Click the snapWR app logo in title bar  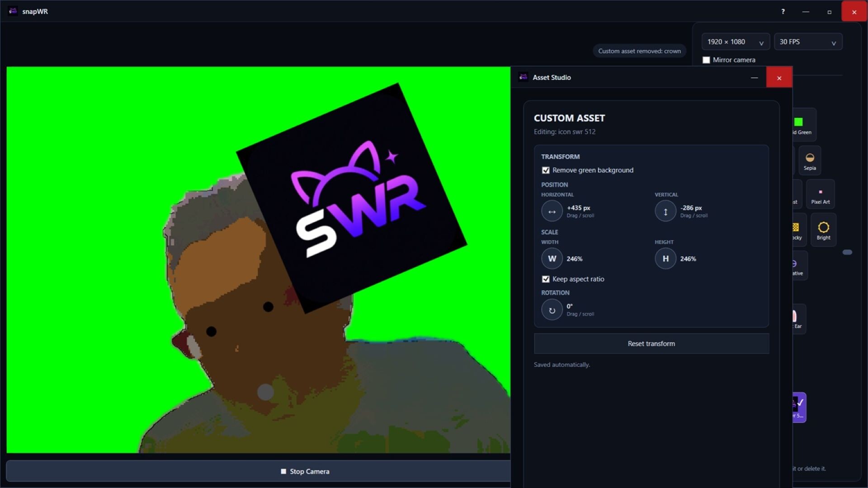tap(13, 11)
